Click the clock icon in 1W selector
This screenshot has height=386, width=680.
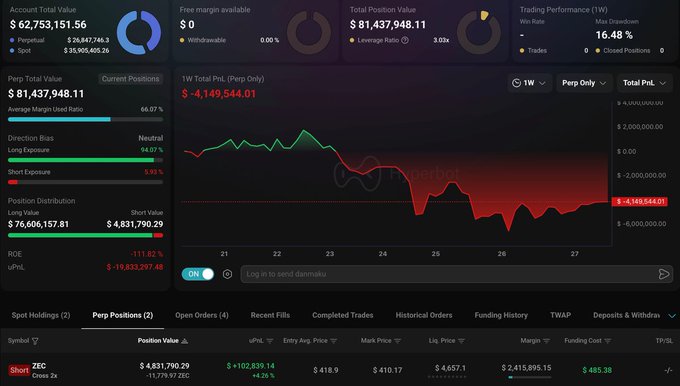516,83
